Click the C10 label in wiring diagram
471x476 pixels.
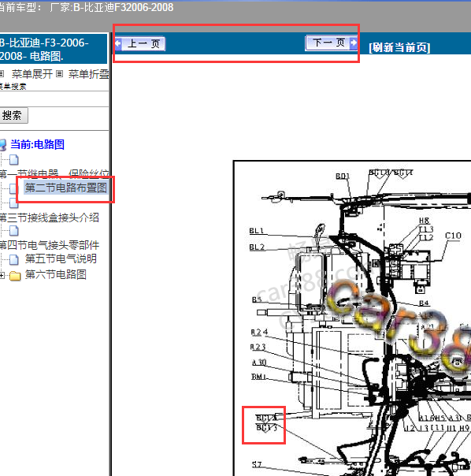click(x=453, y=236)
